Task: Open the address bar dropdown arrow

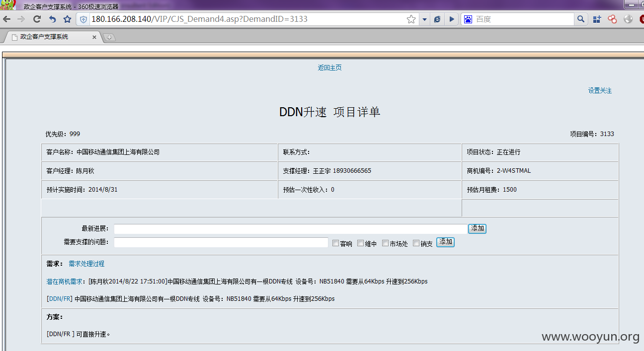Action: [x=424, y=20]
